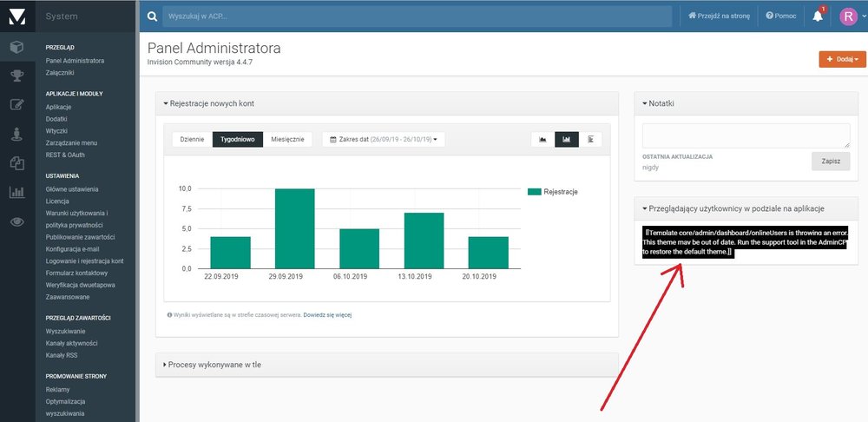Switch chart to table view icon
The height and width of the screenshot is (422, 868).
pyautogui.click(x=590, y=139)
